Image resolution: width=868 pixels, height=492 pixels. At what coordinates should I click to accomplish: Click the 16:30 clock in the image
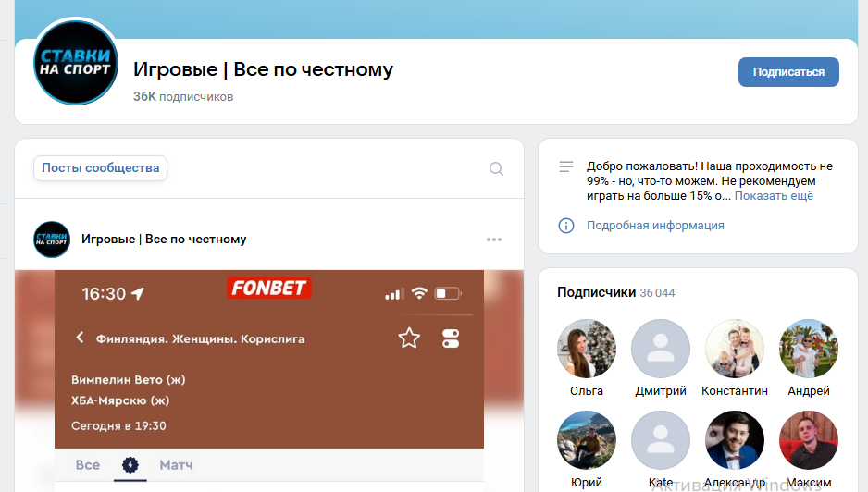(104, 294)
